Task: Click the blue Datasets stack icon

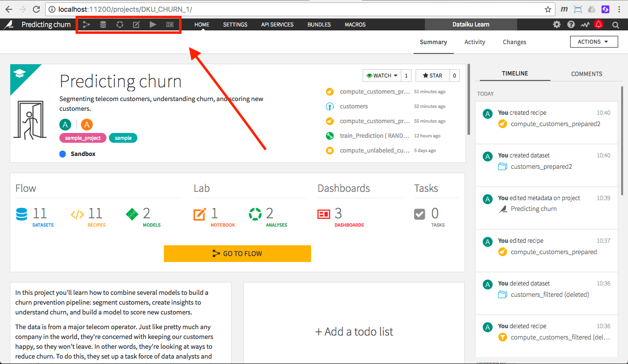Action: [x=22, y=214]
